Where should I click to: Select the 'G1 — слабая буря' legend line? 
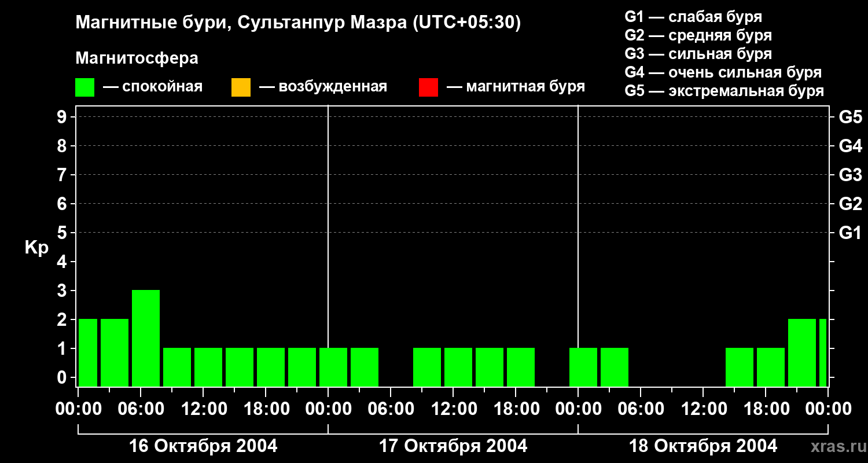693,17
